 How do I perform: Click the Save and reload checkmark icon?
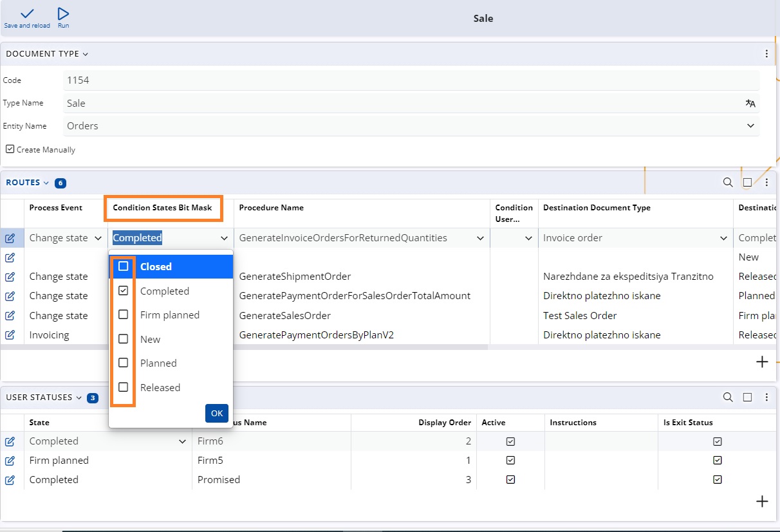[x=27, y=14]
